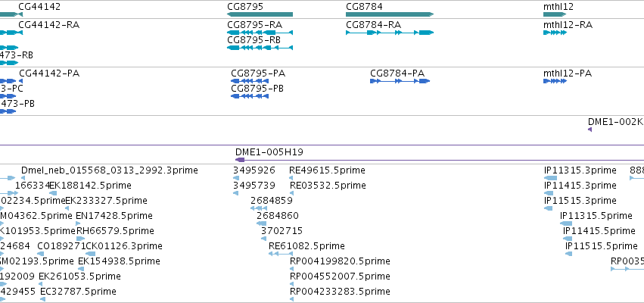Click the IP11315.3prime EST bar
This screenshot has width=644, height=303.
pyautogui.click(x=550, y=177)
